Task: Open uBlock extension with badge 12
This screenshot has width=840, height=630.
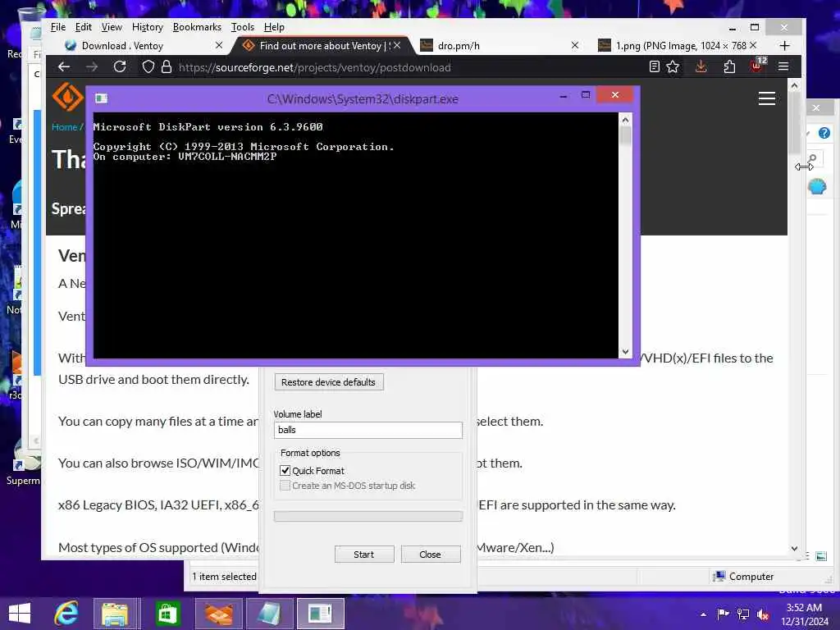Action: (x=758, y=66)
